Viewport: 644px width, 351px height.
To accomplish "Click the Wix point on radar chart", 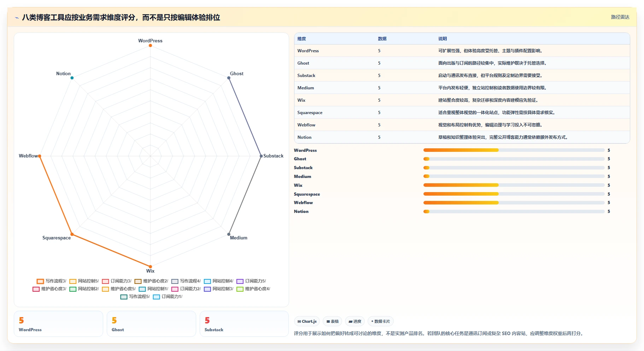I will [x=150, y=267].
